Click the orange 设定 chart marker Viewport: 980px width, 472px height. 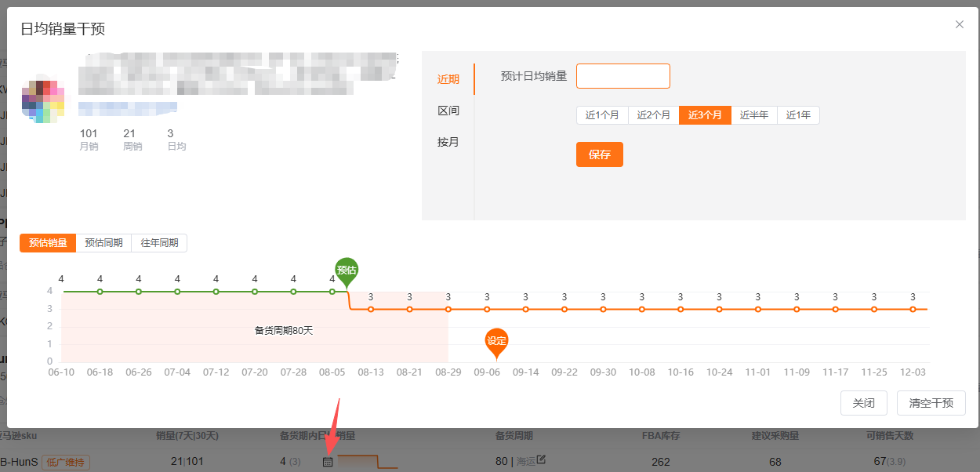496,342
